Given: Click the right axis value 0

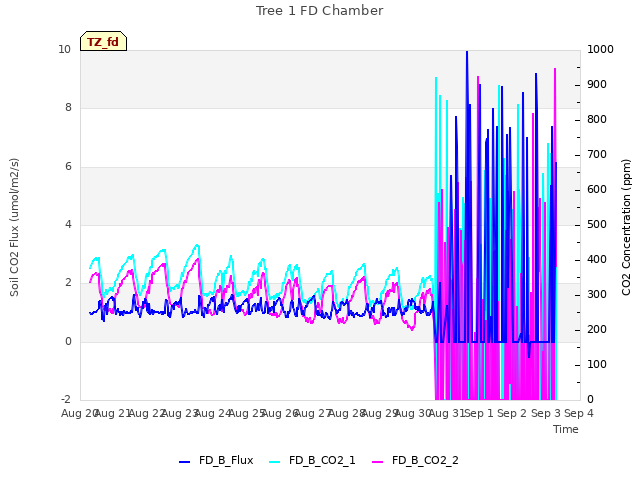Looking at the screenshot, I should click(590, 400).
